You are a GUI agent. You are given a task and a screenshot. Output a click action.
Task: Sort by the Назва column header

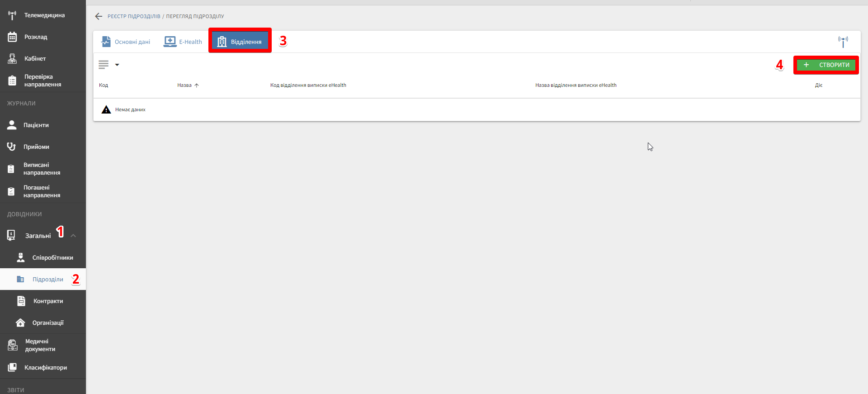184,85
